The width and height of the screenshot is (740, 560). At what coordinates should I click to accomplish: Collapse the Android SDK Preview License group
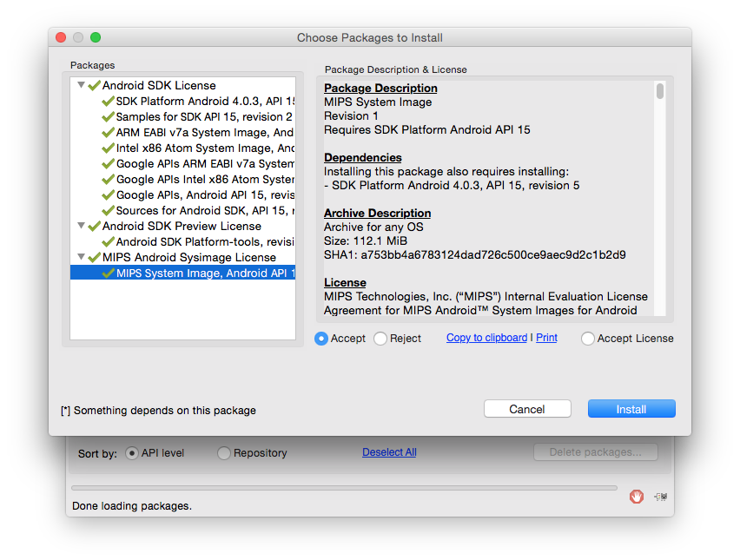(x=81, y=226)
